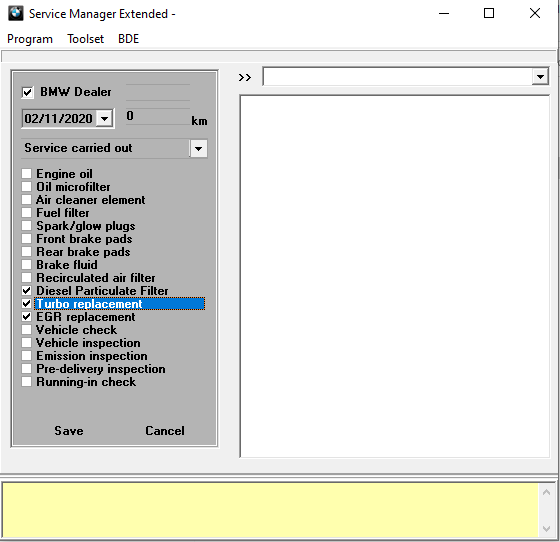Check the Recirculated air filter checkbox

26,277
